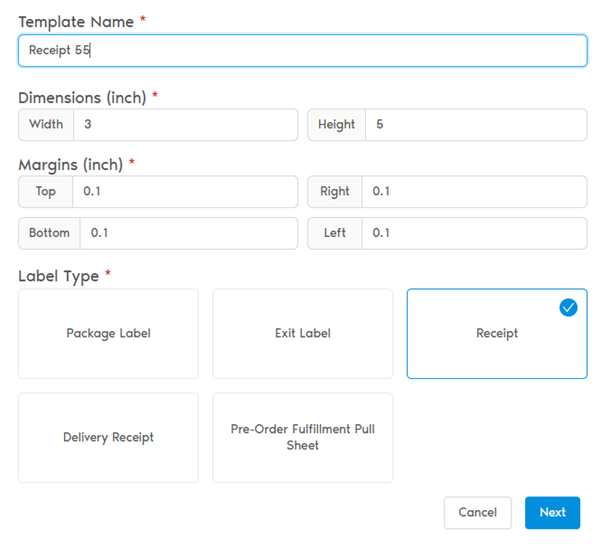Choose the Exit Label type
Viewport: 602px width, 559px height.
302,334
